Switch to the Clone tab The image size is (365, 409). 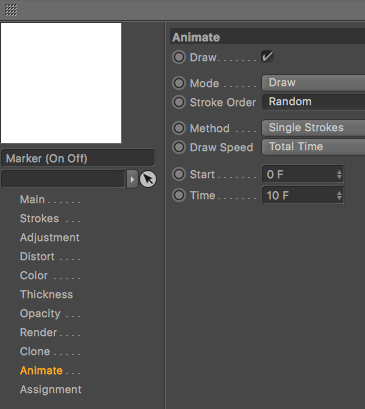click(35, 351)
